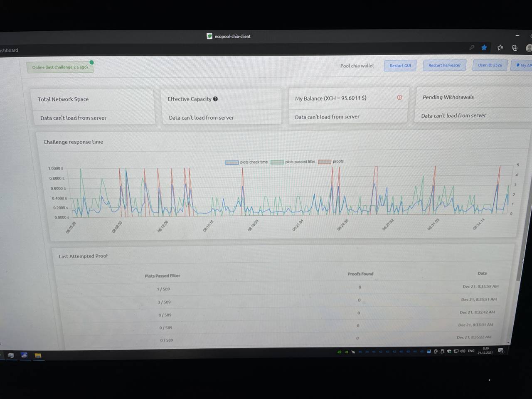Viewport: 532px width, 399px height.
Task: Click the Total Network Space card title
Action: coord(63,99)
